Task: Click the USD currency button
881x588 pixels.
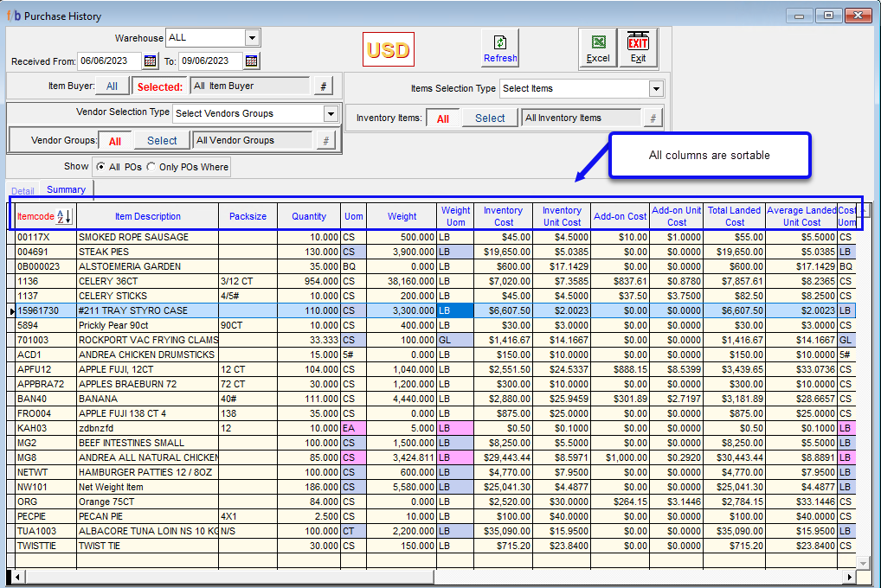Action: point(389,50)
